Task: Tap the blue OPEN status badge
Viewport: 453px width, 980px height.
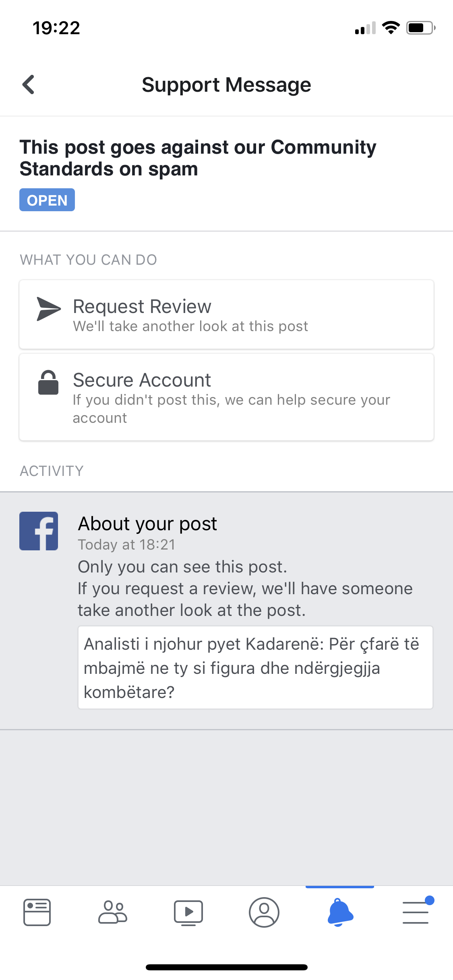Action: [47, 200]
